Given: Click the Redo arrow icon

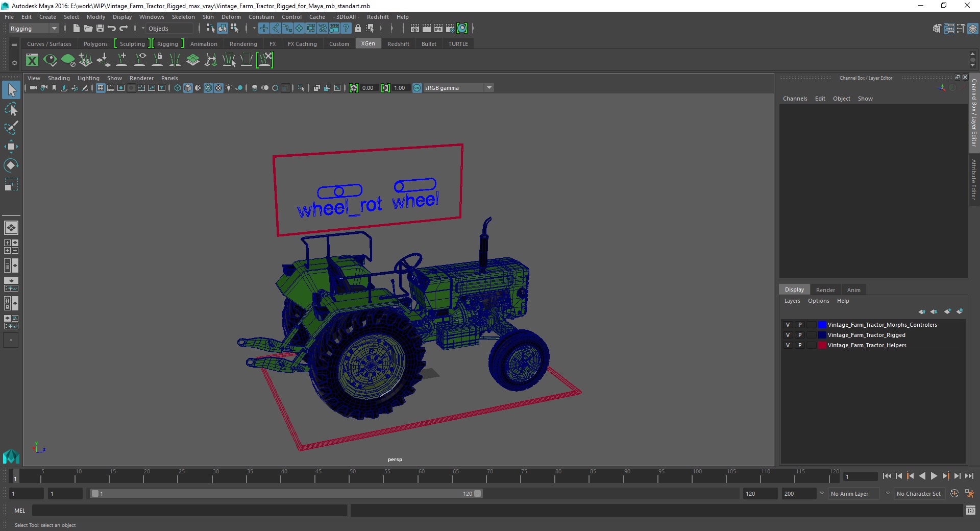Looking at the screenshot, I should (124, 29).
